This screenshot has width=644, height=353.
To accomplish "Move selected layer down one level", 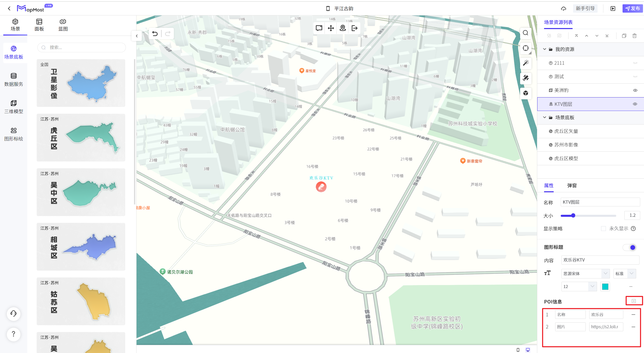I will (597, 36).
